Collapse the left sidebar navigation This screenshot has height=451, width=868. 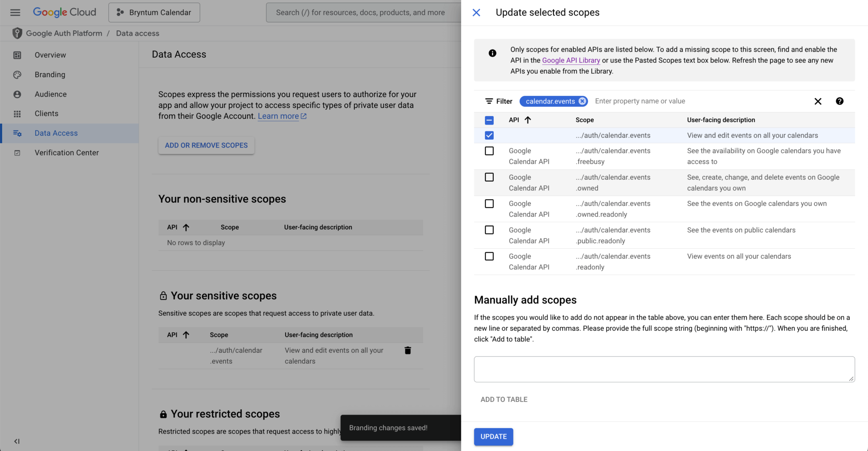pyautogui.click(x=17, y=441)
